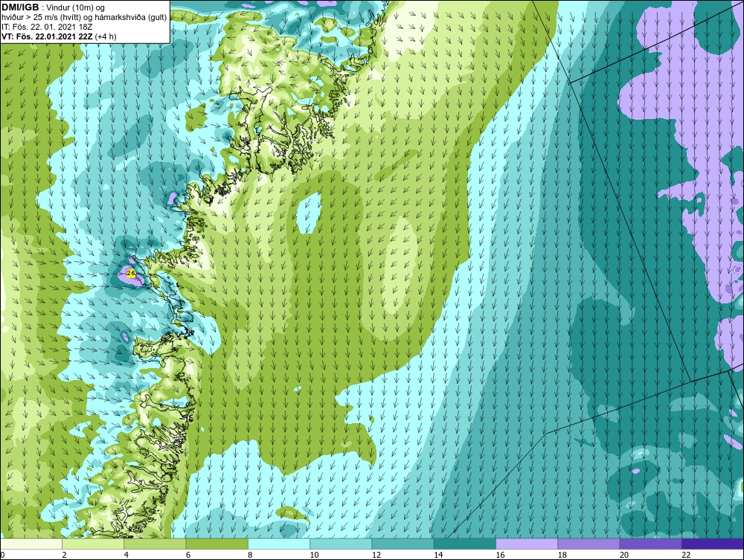Click the legend tick label 22

point(686,555)
